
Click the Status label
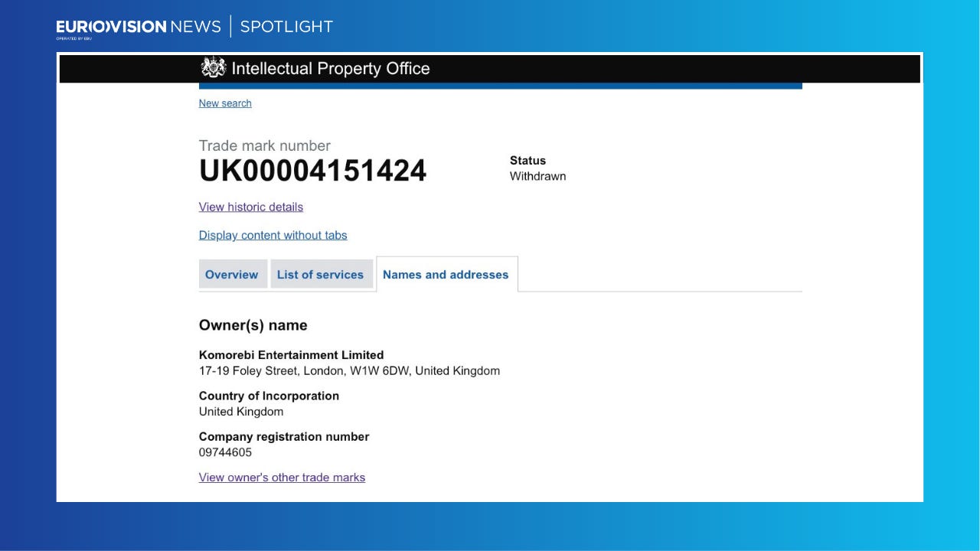(x=528, y=161)
